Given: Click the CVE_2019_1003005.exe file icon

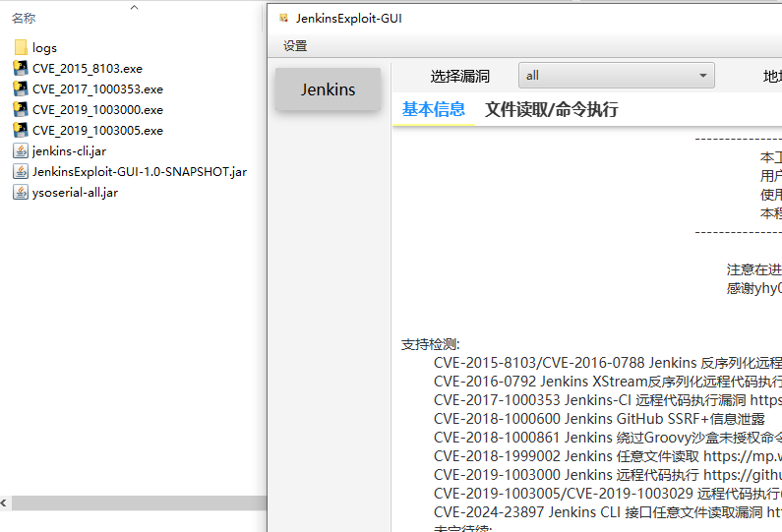Looking at the screenshot, I should click(x=21, y=130).
